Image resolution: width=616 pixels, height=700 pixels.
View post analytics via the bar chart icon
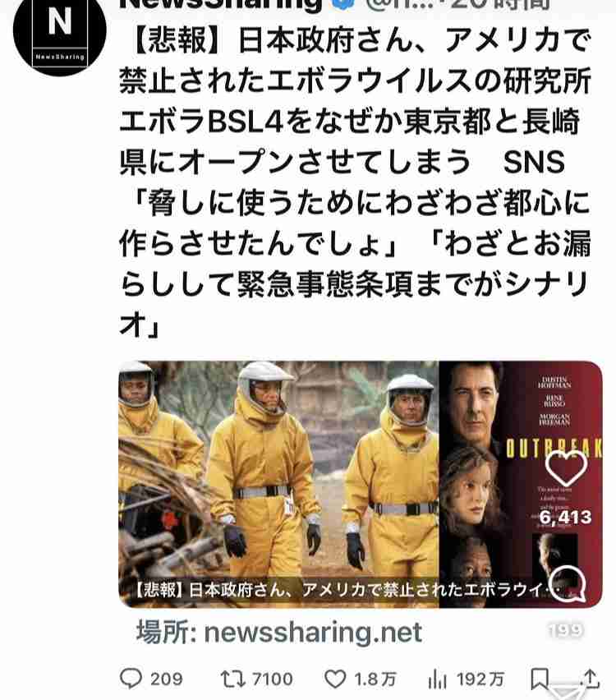click(437, 679)
